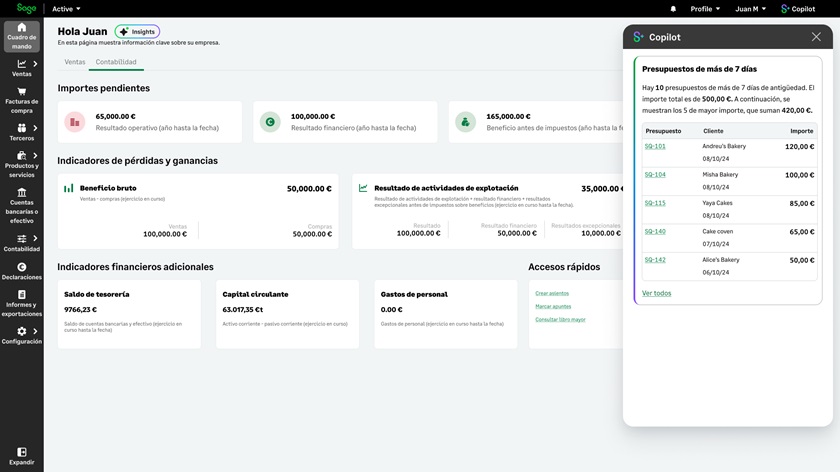Viewport: 840px width, 472px height.
Task: Click the Gastos de personal card
Action: point(446,314)
